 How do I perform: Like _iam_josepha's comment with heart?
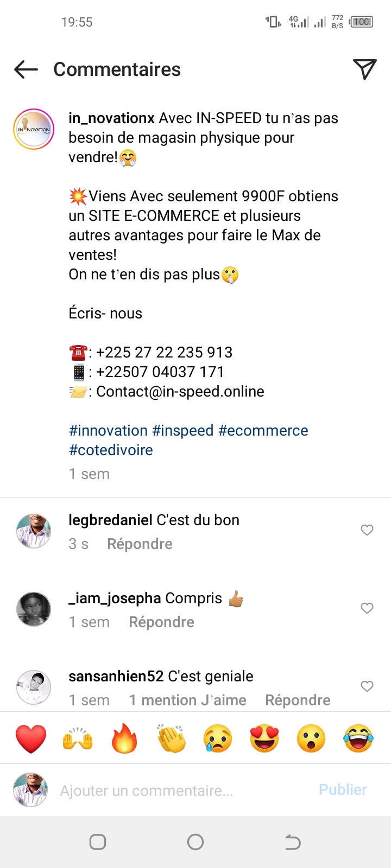[x=367, y=608]
